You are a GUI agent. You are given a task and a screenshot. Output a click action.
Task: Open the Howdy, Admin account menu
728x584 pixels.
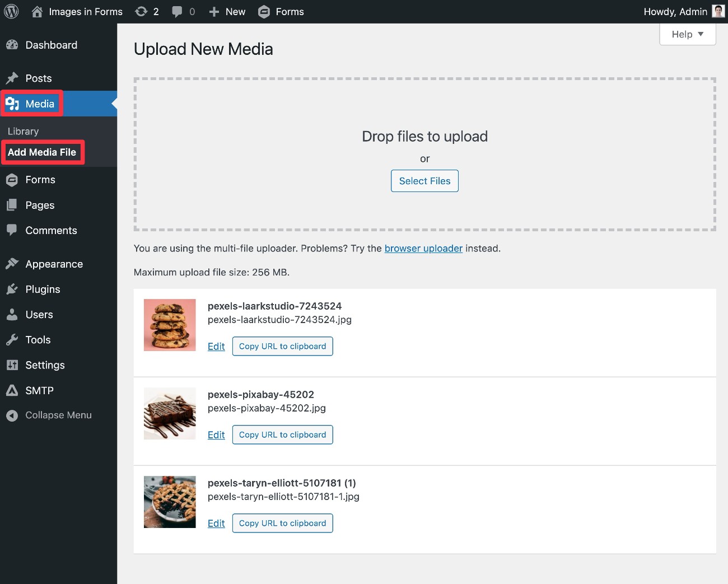point(683,11)
